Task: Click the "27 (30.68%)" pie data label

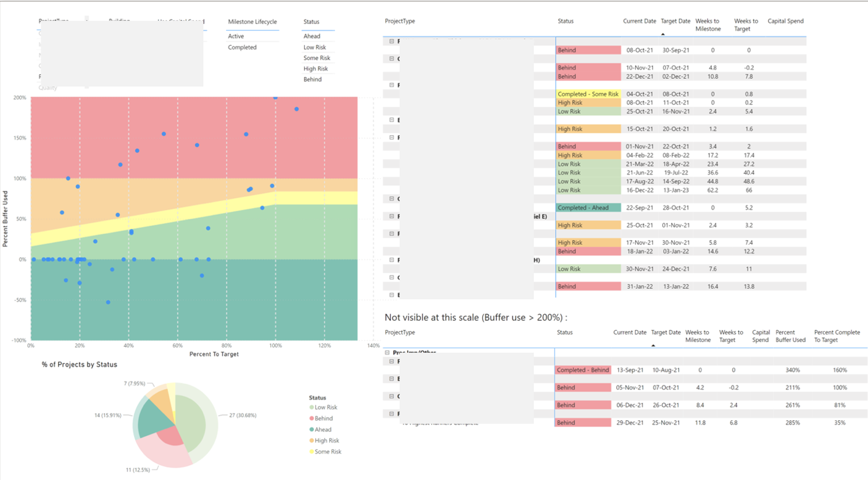Action: point(243,415)
